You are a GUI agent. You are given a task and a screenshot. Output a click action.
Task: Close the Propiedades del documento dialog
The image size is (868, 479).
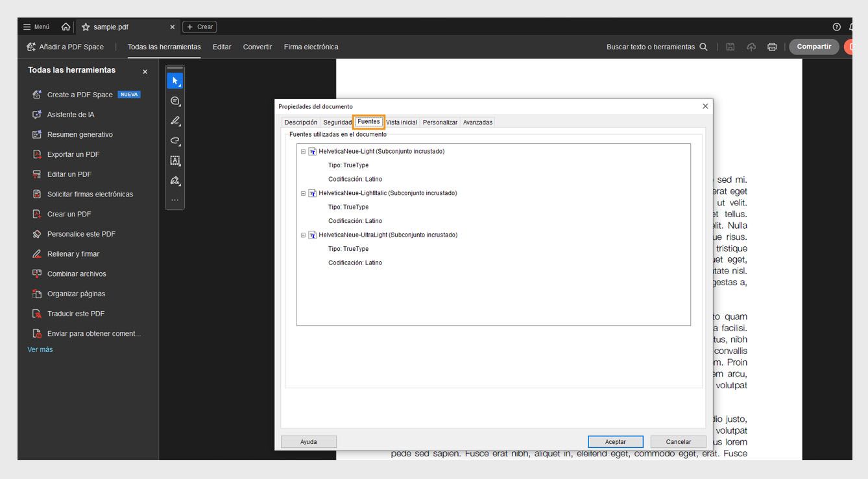[x=705, y=106]
